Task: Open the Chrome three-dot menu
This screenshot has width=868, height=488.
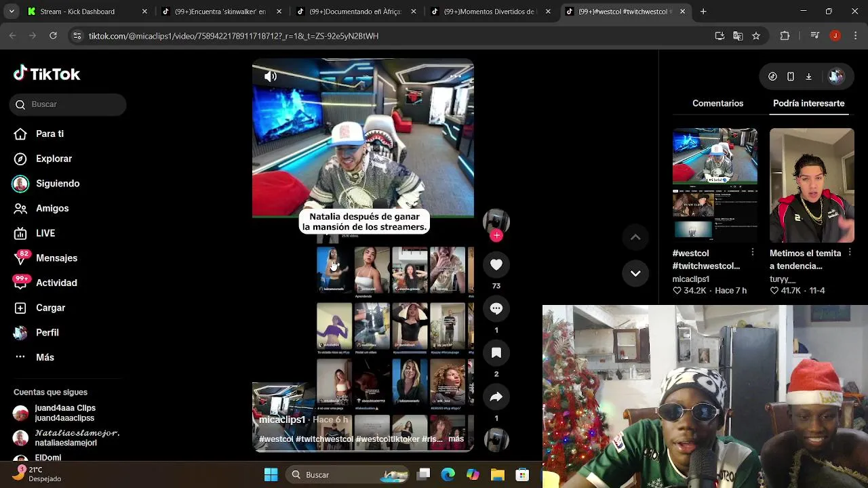Action: (855, 36)
